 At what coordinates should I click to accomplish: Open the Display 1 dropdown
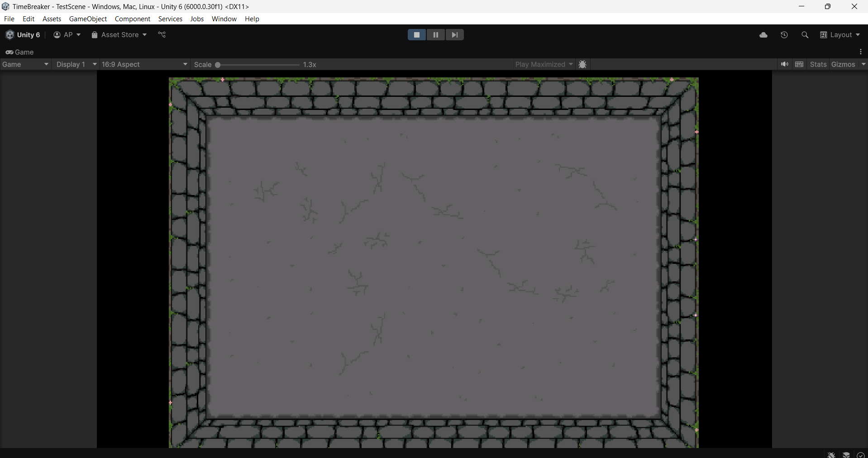tap(76, 64)
